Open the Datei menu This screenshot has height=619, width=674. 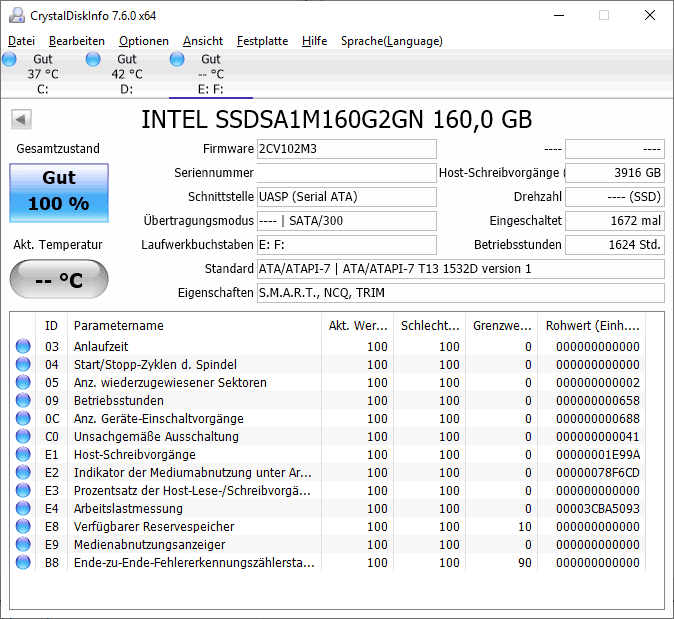tap(21, 41)
